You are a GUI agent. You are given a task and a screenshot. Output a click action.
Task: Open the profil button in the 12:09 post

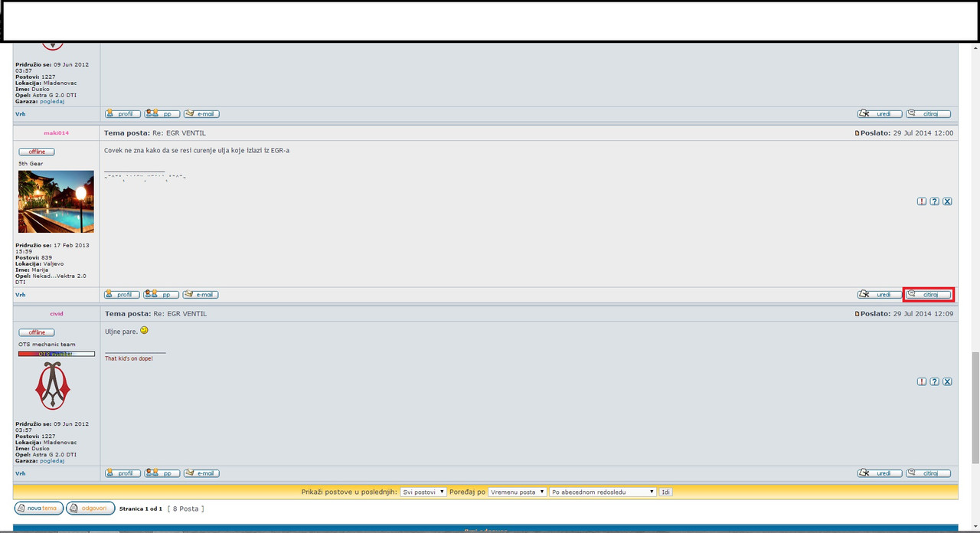tap(122, 473)
